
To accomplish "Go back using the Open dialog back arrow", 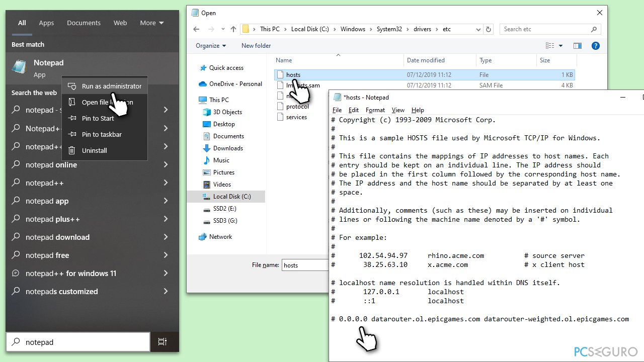I will coord(196,29).
